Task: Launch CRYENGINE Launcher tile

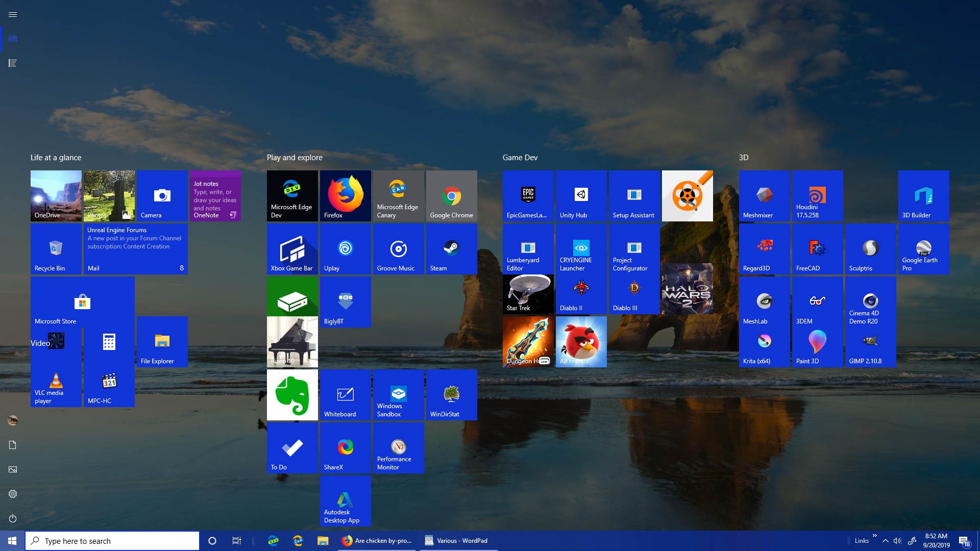Action: (x=581, y=249)
